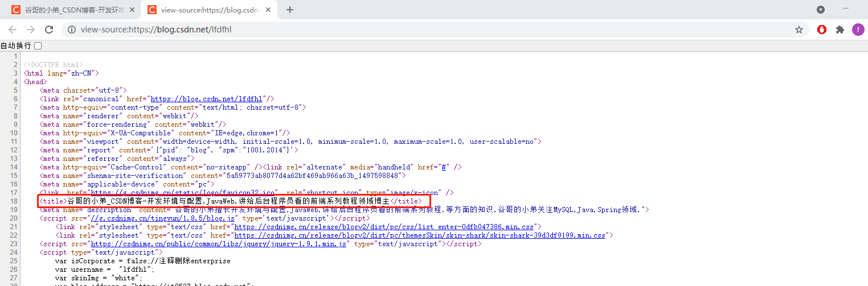This screenshot has width=868, height=286.
Task: Close the 谷哥的小弟_CSDN博客 tab
Action: point(132,10)
